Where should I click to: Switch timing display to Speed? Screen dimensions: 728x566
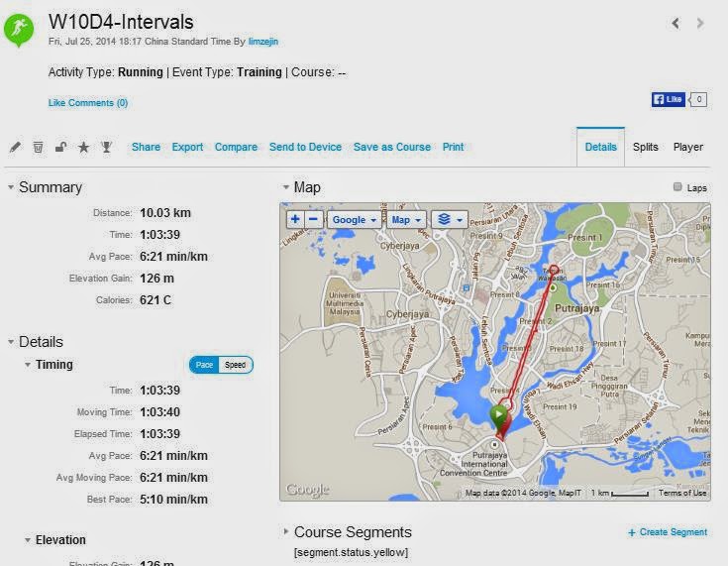click(x=236, y=365)
